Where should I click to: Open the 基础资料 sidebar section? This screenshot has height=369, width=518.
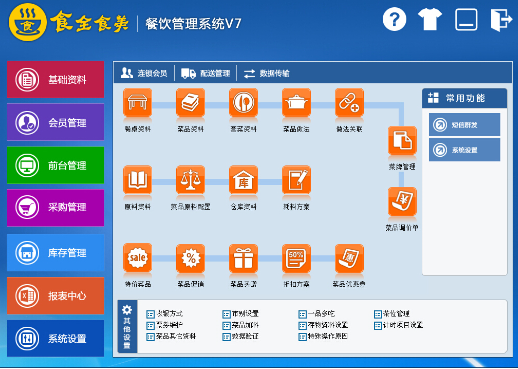coord(56,79)
